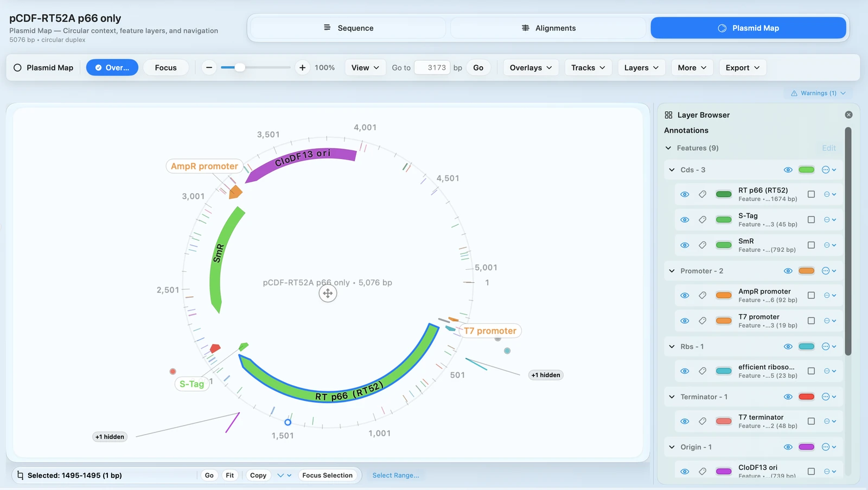Click the zoom out minus button
868x490 pixels.
[209, 68]
